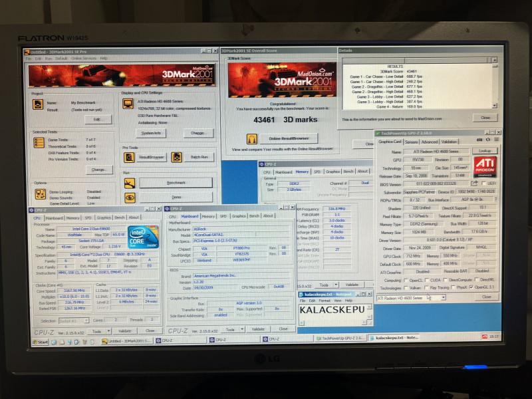The height and width of the screenshot is (399, 532).
Task: Open Graphics tab in CPU-Z Mainboard window
Action: tap(239, 215)
